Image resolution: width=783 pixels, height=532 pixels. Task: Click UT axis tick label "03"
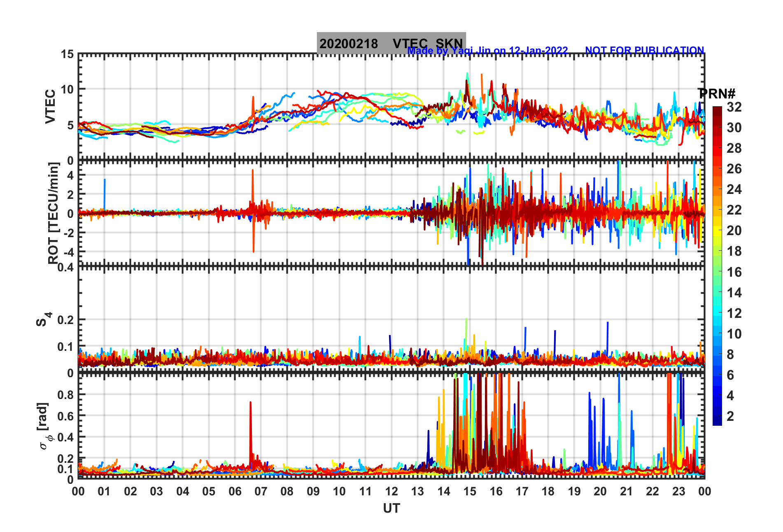156,491
